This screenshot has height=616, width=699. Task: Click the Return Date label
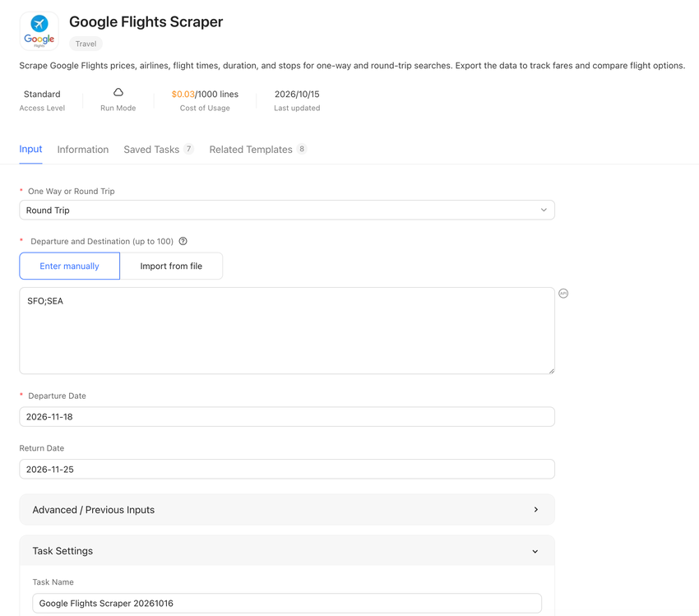(x=41, y=448)
